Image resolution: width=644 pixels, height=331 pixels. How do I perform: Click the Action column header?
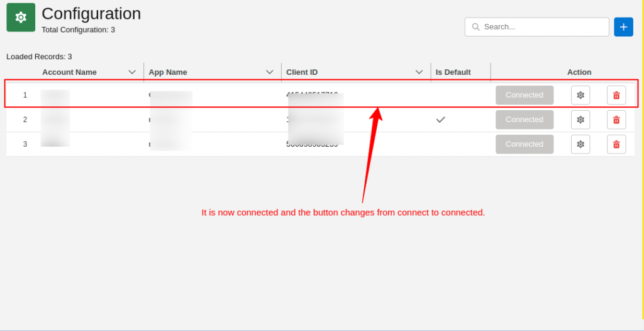tap(579, 72)
